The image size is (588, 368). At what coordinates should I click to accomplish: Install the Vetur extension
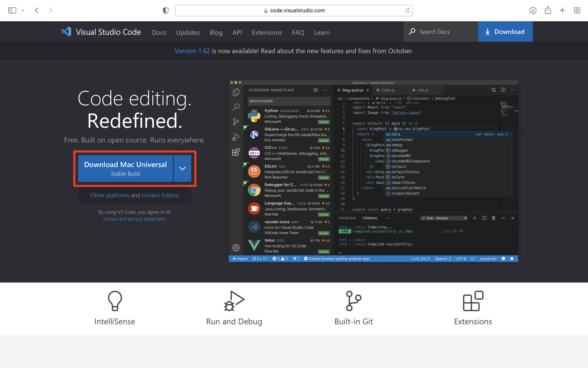pos(324,252)
